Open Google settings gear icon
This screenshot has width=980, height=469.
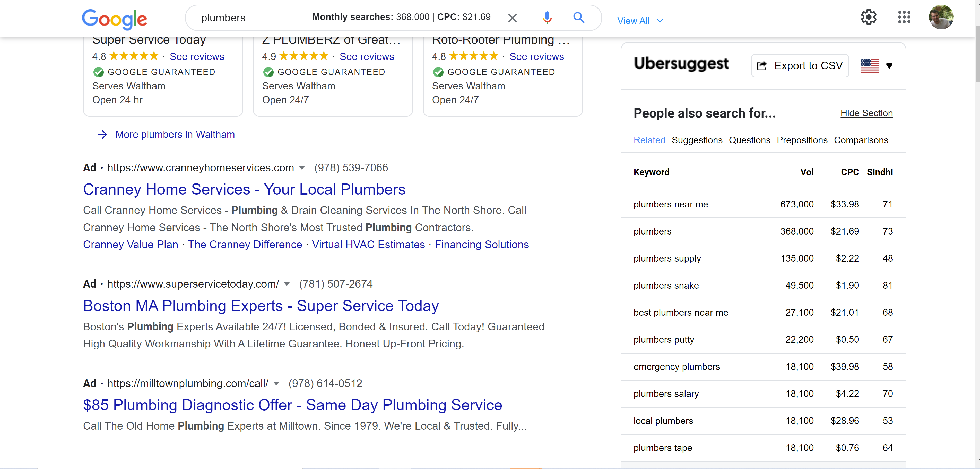[869, 17]
